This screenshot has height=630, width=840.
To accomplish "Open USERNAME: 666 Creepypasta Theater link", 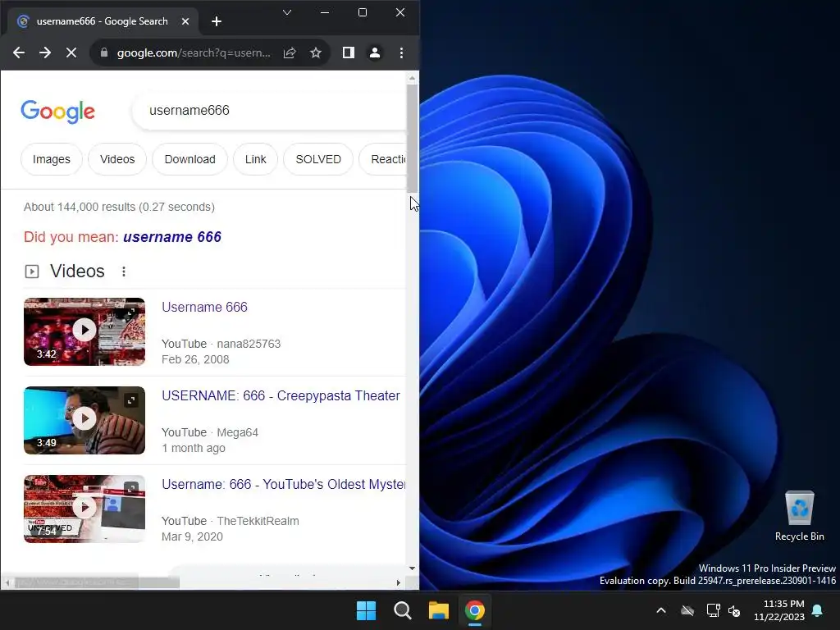I will (x=281, y=395).
